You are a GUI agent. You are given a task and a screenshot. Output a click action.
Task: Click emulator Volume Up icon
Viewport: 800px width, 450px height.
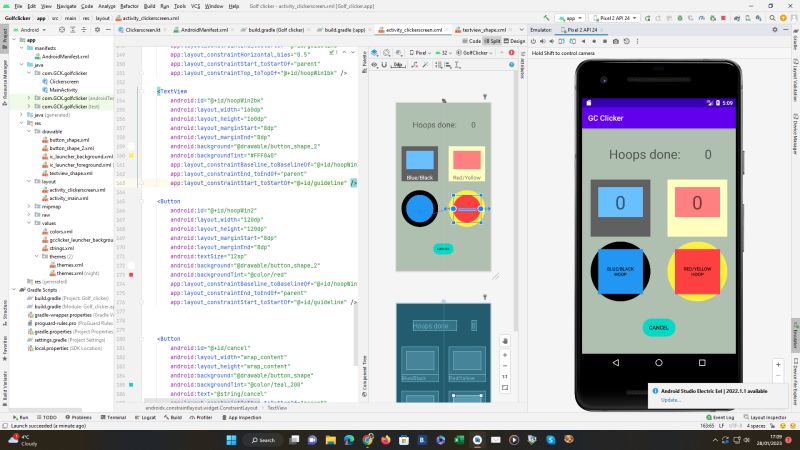542,41
